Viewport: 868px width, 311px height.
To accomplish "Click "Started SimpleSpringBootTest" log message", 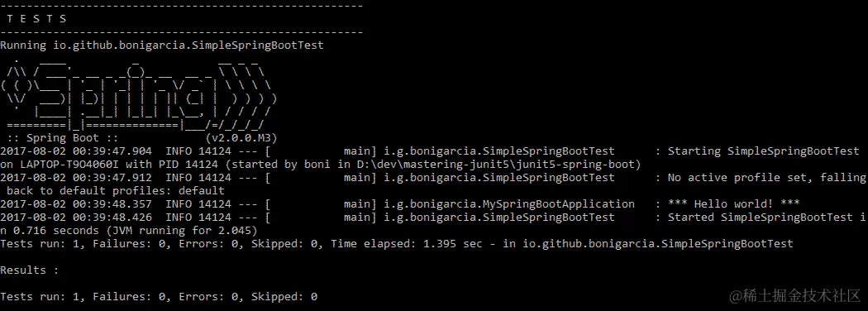I will (x=756, y=218).
